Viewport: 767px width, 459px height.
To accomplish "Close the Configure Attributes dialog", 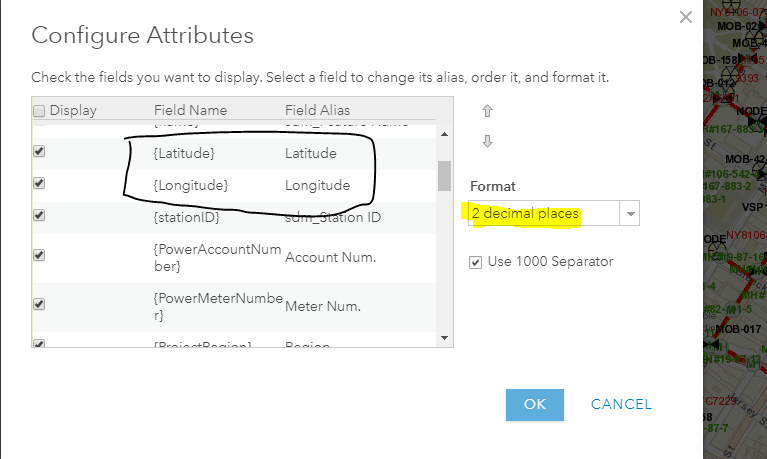I will 686,17.
